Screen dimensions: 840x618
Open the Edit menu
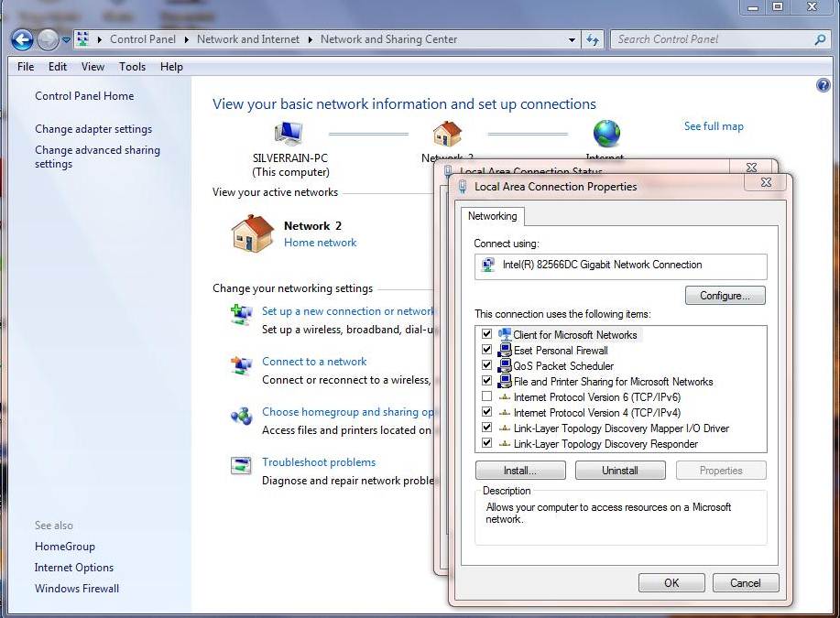58,67
